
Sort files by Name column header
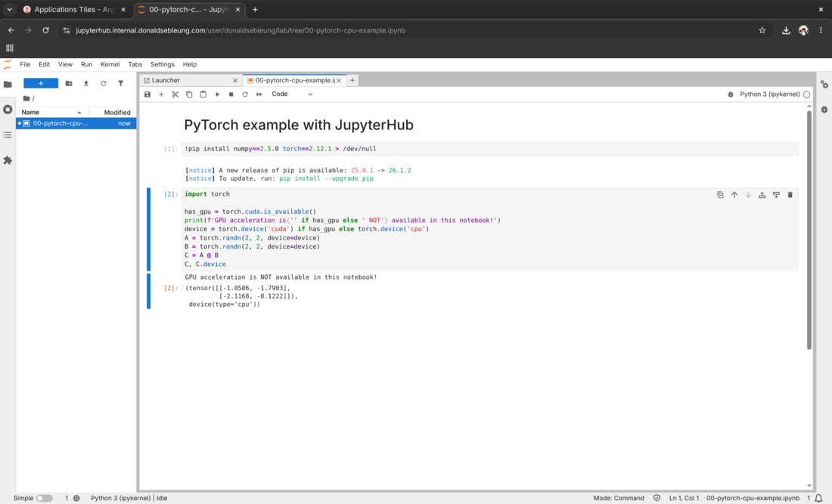pyautogui.click(x=51, y=113)
